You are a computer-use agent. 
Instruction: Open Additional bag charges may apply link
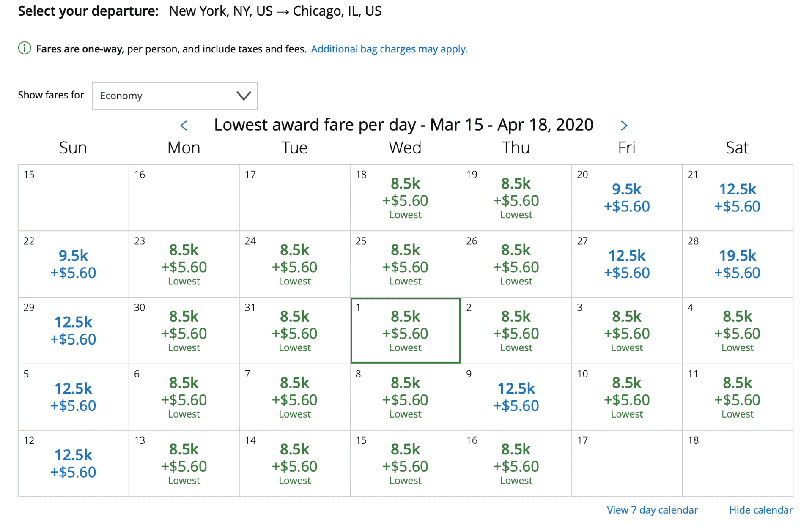389,49
